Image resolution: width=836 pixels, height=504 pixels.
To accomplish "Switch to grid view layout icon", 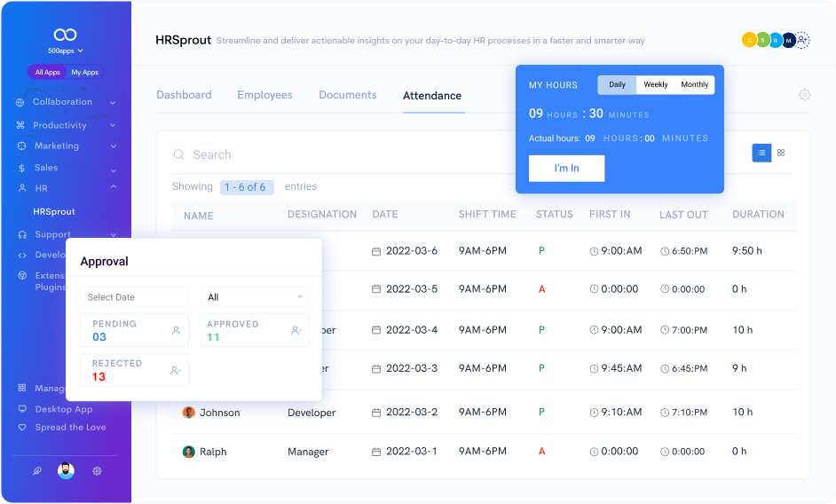I will pos(781,153).
